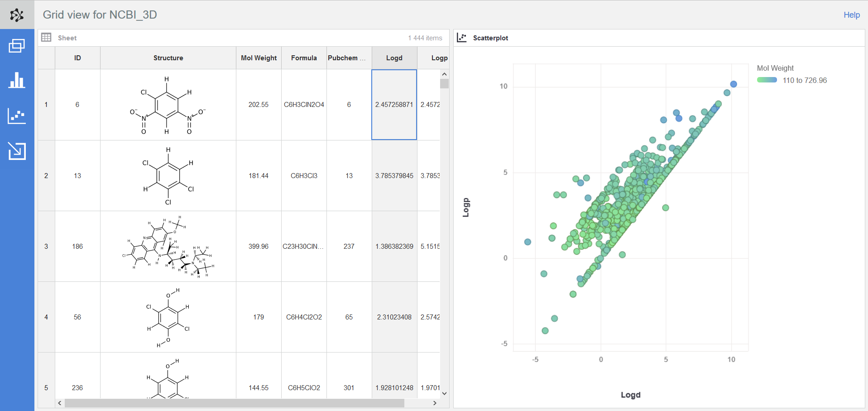Sort by the Mol Weight column header
The image size is (868, 411).
pos(259,58)
